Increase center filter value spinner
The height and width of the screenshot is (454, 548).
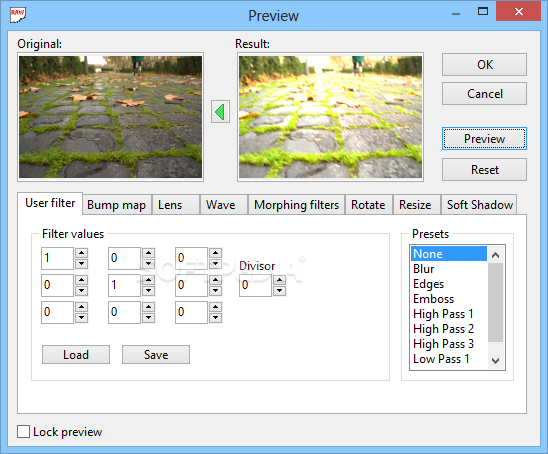tap(149, 280)
